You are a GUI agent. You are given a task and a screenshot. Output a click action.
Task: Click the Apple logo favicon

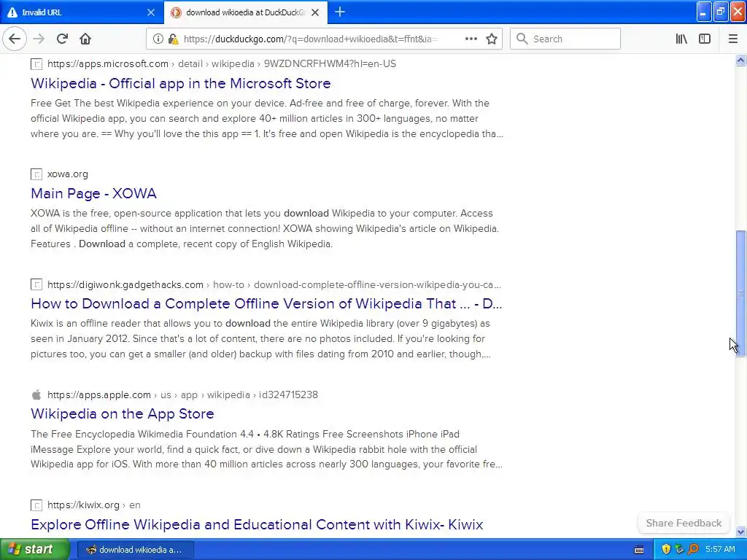coord(36,394)
